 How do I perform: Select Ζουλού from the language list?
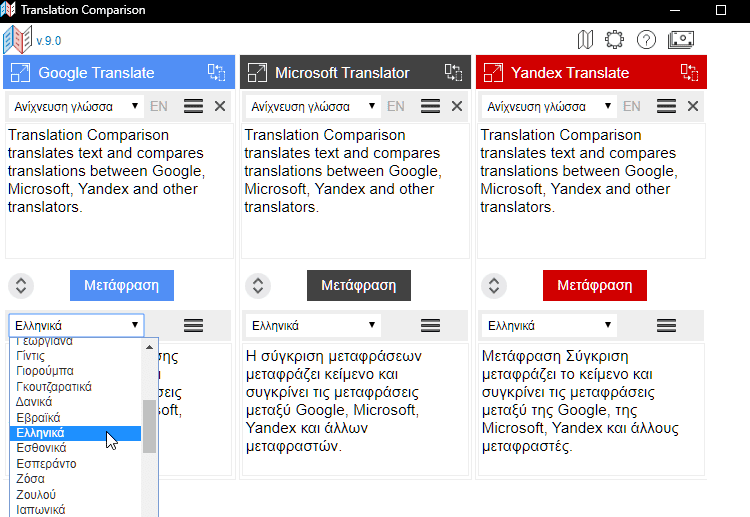75,495
